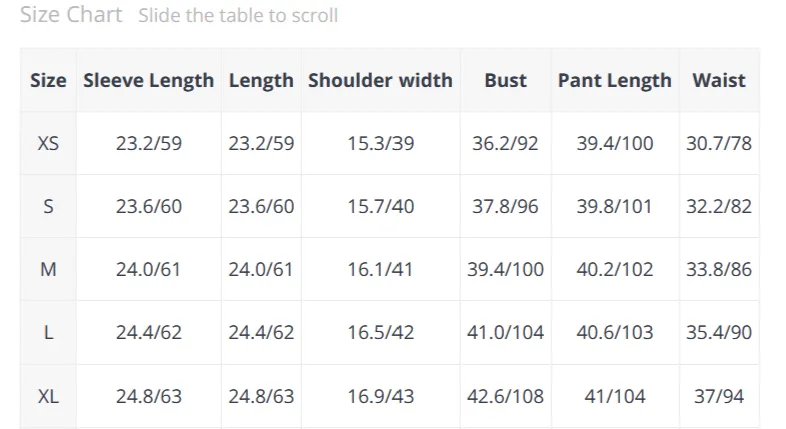Click the Size column header

click(48, 80)
